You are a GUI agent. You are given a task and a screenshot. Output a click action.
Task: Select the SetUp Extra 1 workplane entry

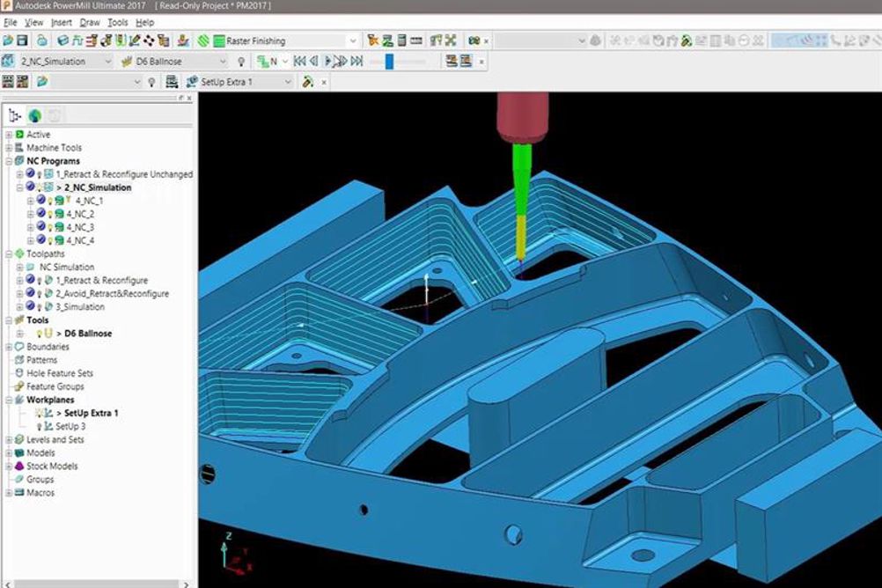point(92,413)
